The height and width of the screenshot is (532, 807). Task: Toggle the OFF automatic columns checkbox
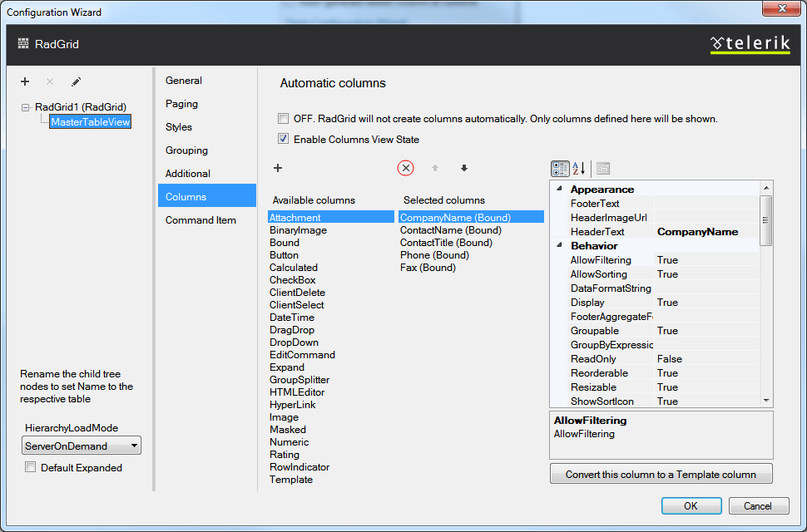[284, 119]
